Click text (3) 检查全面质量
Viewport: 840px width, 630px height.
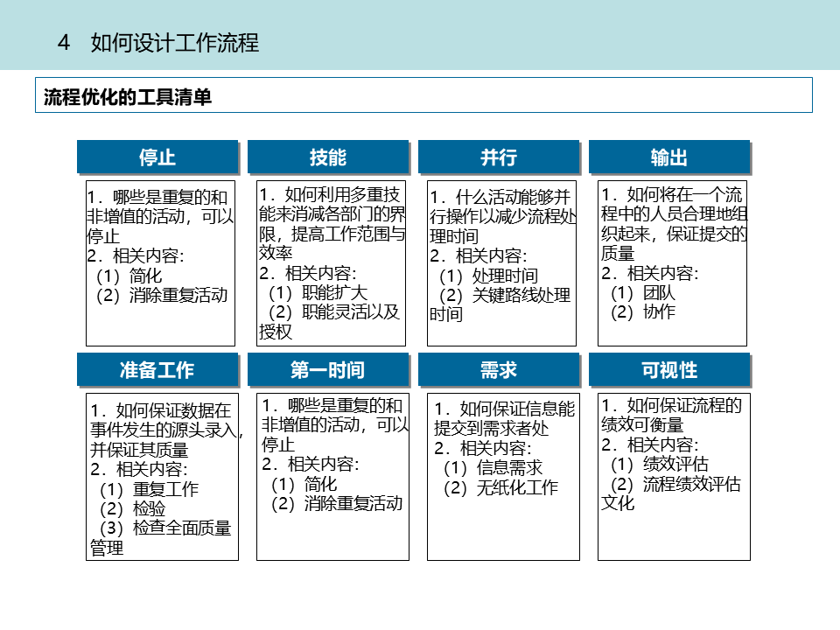click(165, 528)
